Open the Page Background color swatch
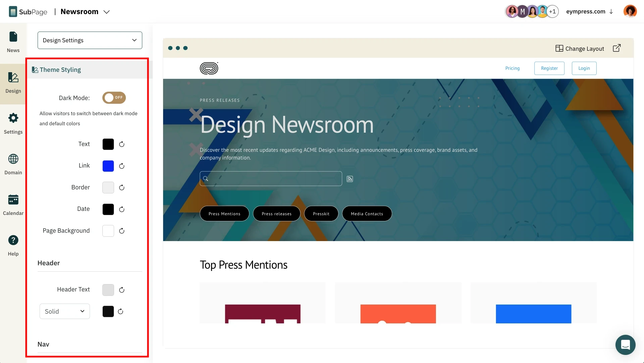Viewport: 644px width, 363px height. (x=108, y=231)
